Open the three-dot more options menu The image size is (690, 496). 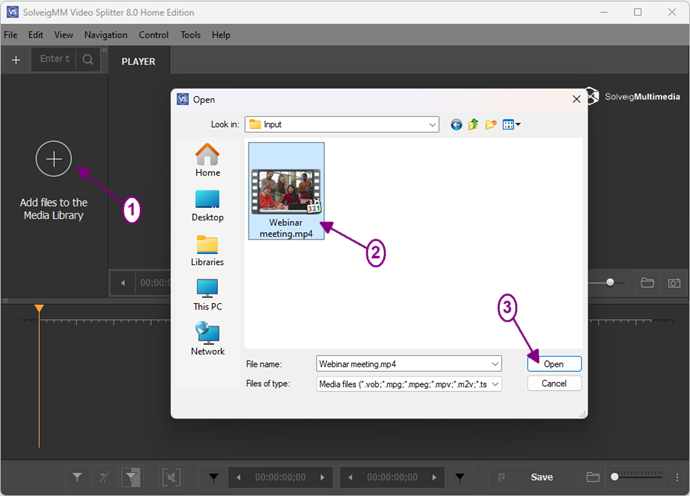(677, 477)
